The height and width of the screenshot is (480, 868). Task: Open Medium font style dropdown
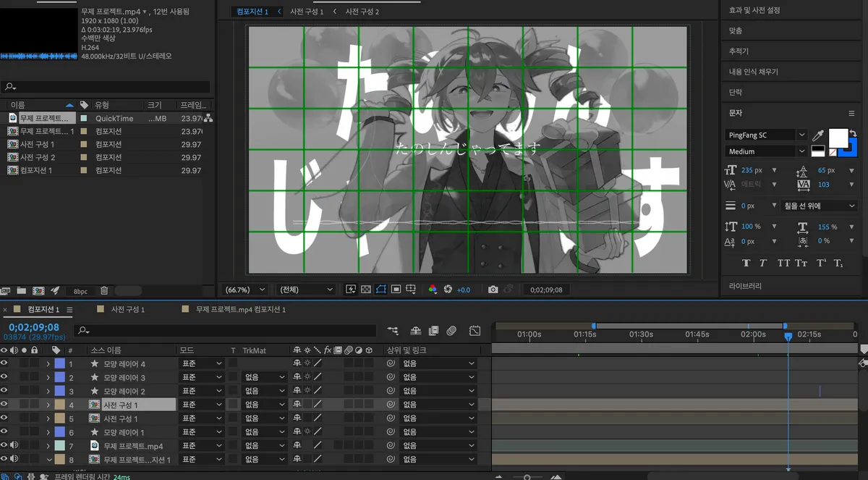point(766,151)
